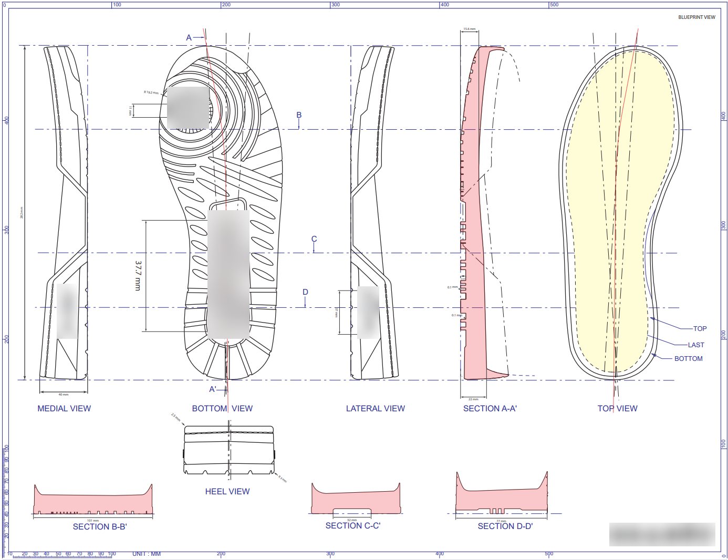Click section line marker 'D'
This screenshot has width=728, height=560.
tap(305, 293)
